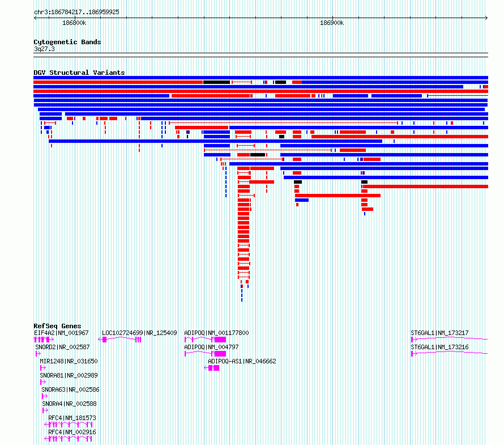This screenshot has width=504, height=445.
Task: Click the LOC102724699 gene model glyph
Action: click(119, 340)
